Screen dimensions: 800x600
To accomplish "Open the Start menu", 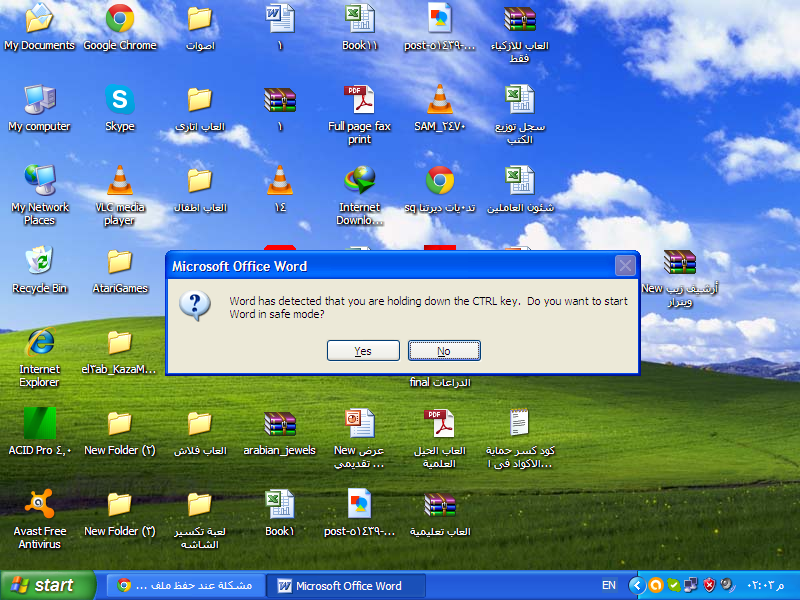I will [48, 585].
